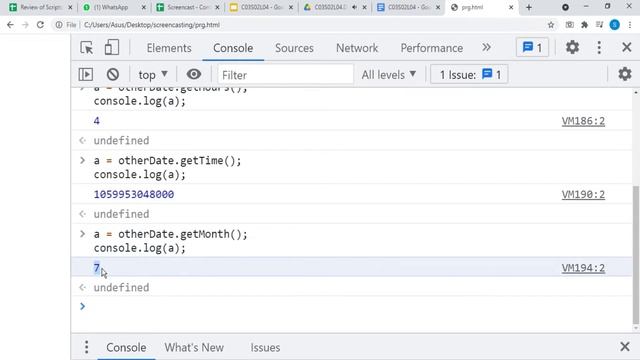This screenshot has width=640, height=360.
Task: Open a new browser tab
Action: pos(529,7)
